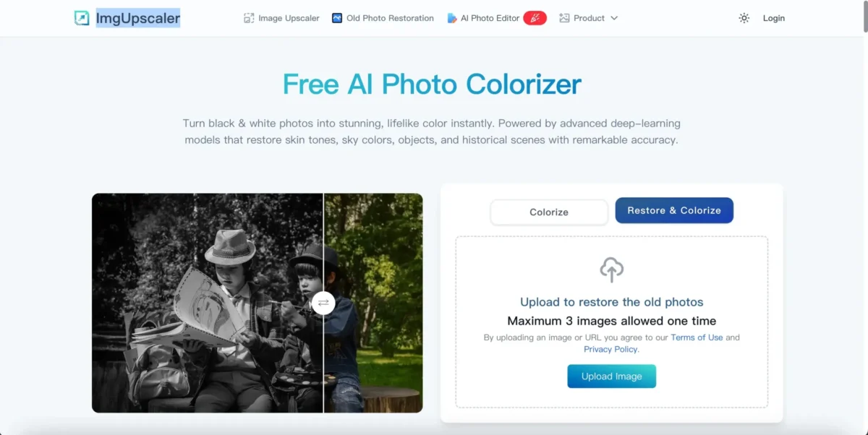This screenshot has height=435, width=868.
Task: Click the Product menu icon
Action: pyautogui.click(x=564, y=18)
